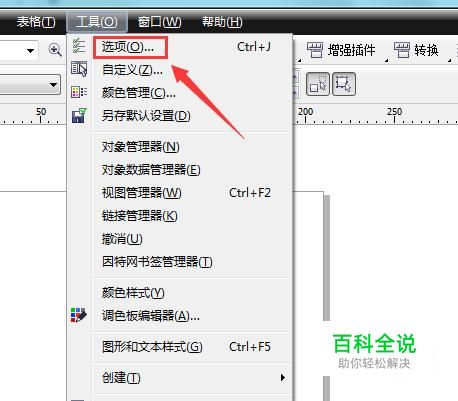458x401 pixels.
Task: Expand the zoom level dropdown arrow
Action: click(30, 51)
